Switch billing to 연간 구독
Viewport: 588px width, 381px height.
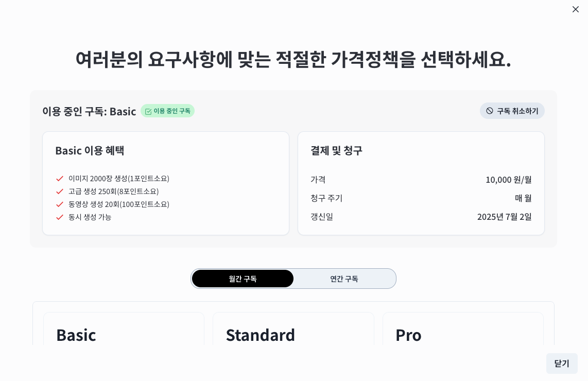pos(344,279)
